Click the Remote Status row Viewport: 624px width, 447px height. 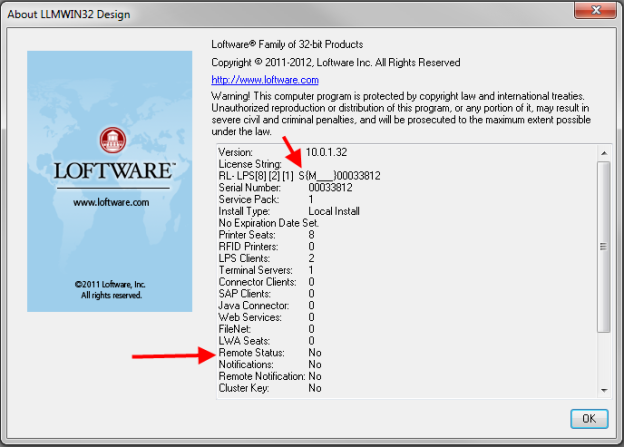pos(270,353)
